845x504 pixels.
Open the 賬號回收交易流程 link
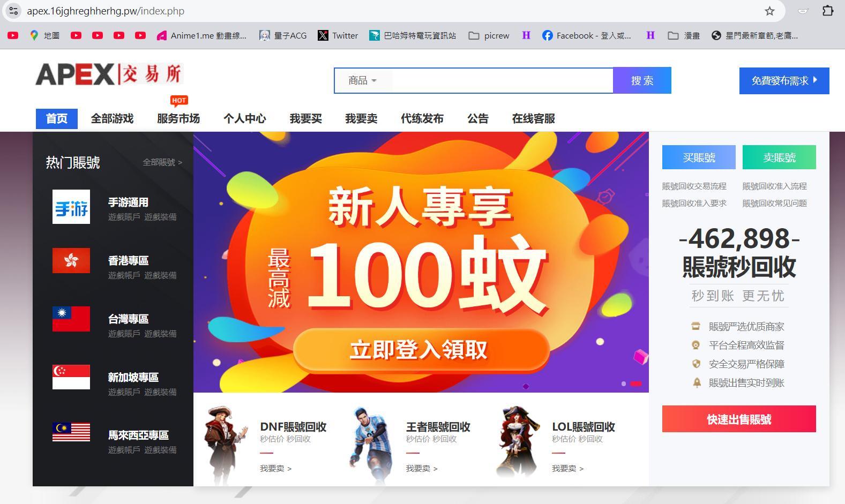[x=694, y=186]
